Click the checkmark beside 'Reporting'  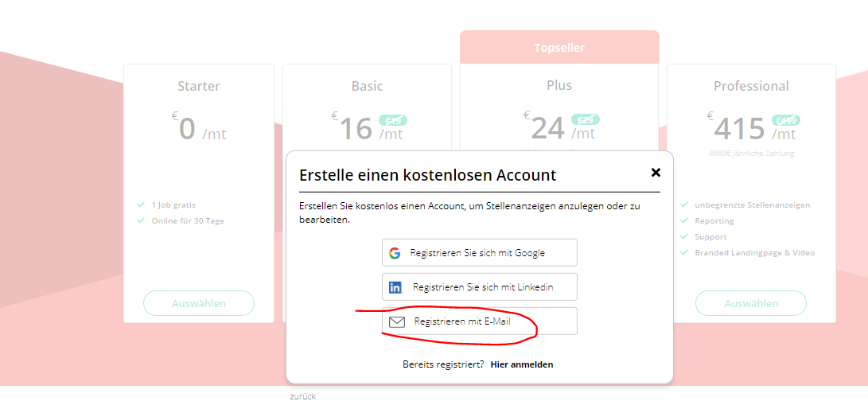tap(684, 220)
